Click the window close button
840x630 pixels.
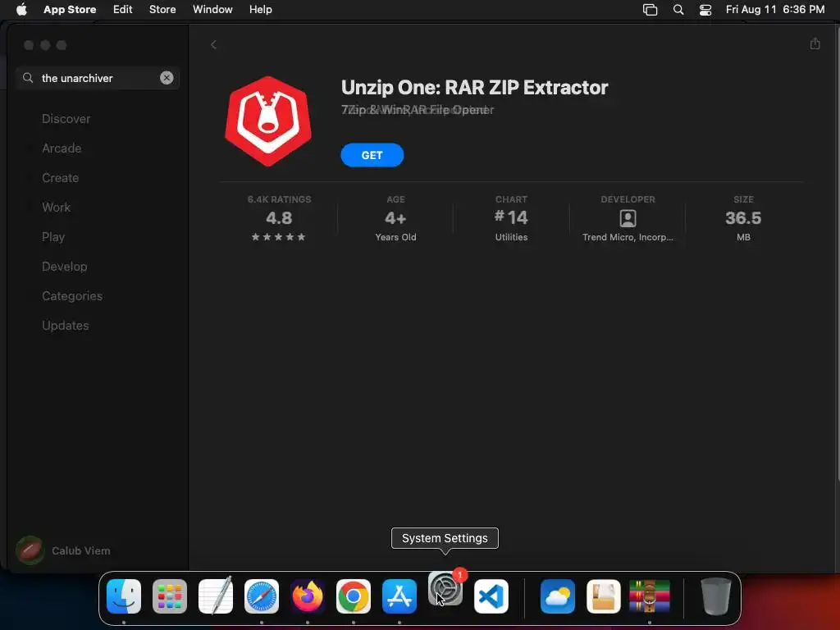tap(29, 46)
